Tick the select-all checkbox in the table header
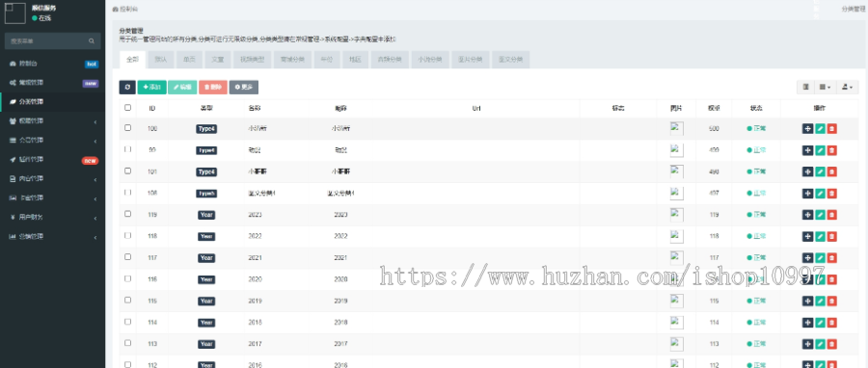The image size is (868, 368). pyautogui.click(x=128, y=108)
